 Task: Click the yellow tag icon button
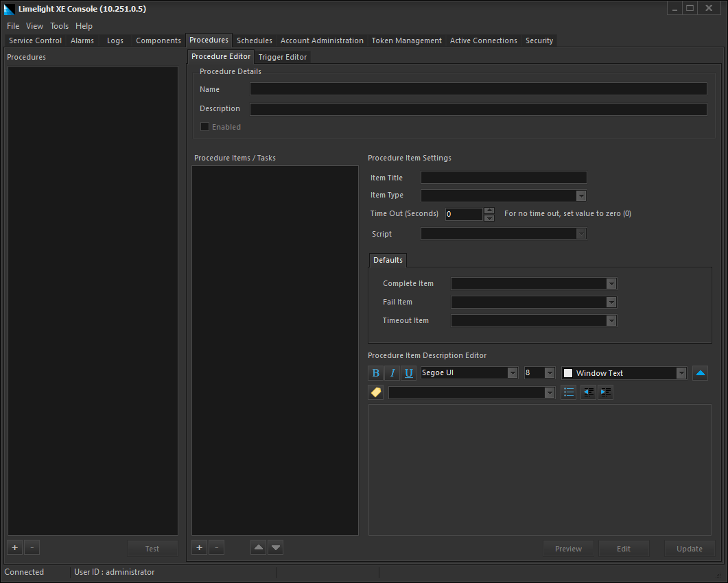(x=375, y=392)
